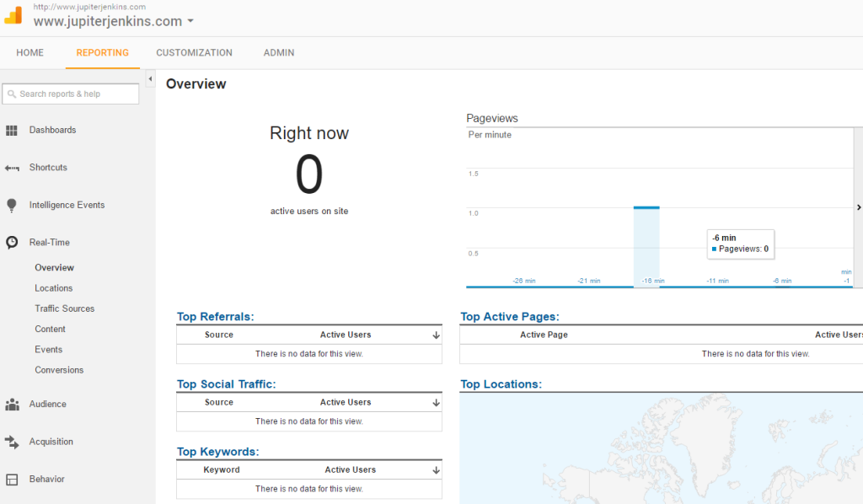Switch to the HOME tab

29,53
